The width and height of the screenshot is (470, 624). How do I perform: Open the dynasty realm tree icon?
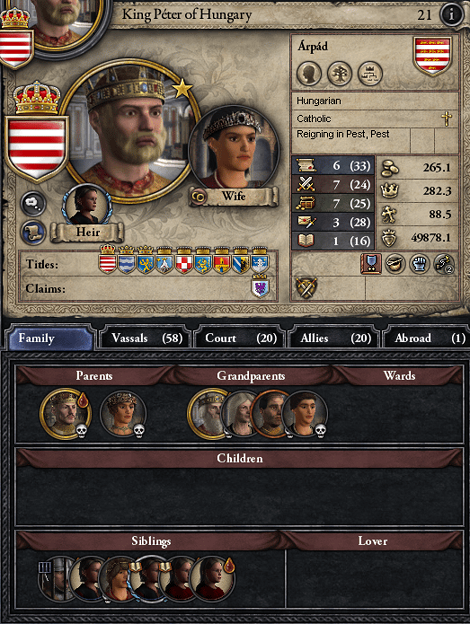click(x=370, y=74)
